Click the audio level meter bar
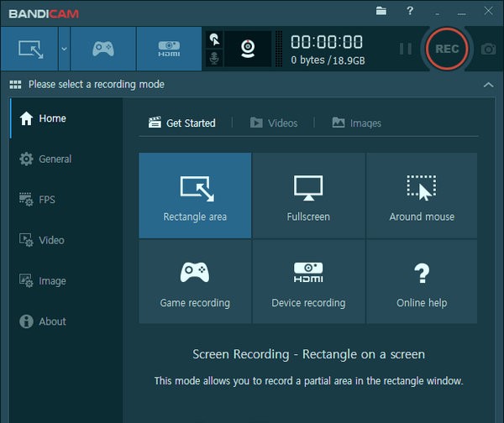Viewport: 504px width, 423px height. [x=279, y=49]
